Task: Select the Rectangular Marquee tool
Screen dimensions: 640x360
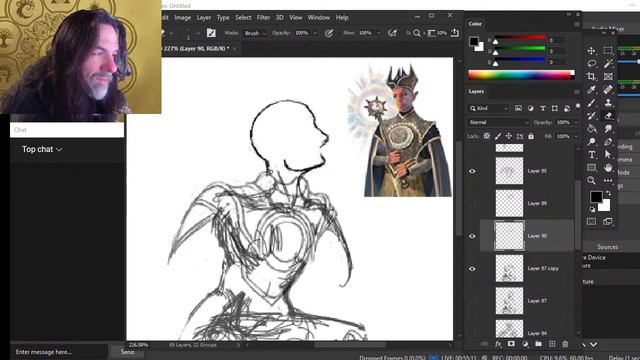Action: click(x=608, y=51)
